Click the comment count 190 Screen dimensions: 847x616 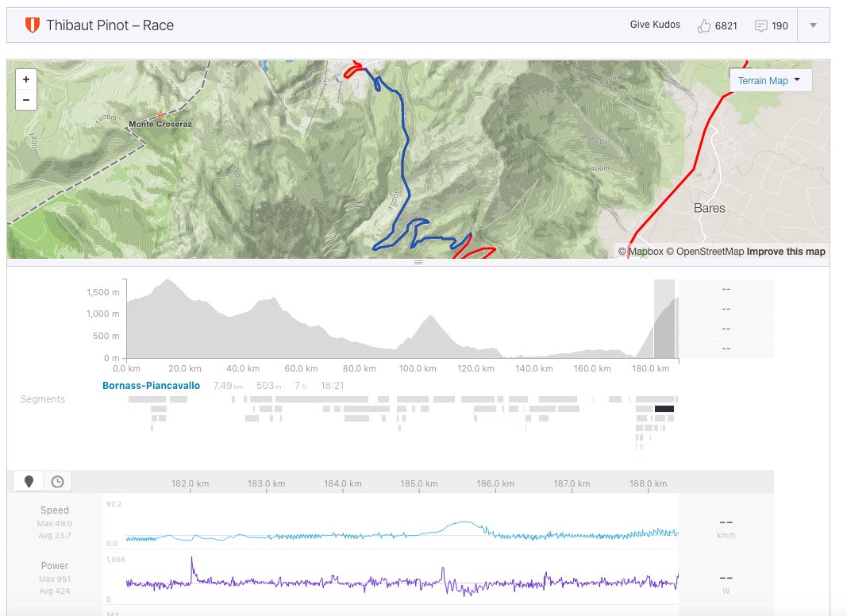point(780,26)
